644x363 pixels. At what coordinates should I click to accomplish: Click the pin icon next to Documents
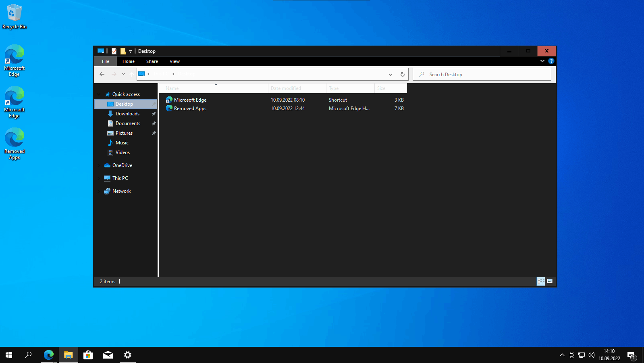click(x=154, y=123)
